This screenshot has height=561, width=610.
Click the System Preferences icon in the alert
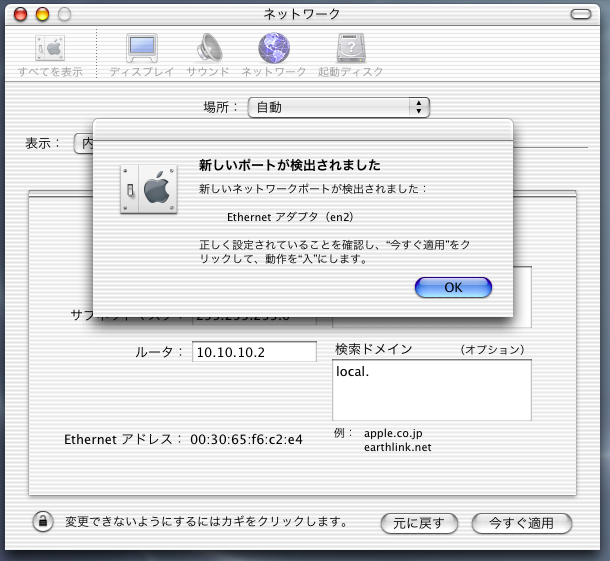[x=148, y=187]
